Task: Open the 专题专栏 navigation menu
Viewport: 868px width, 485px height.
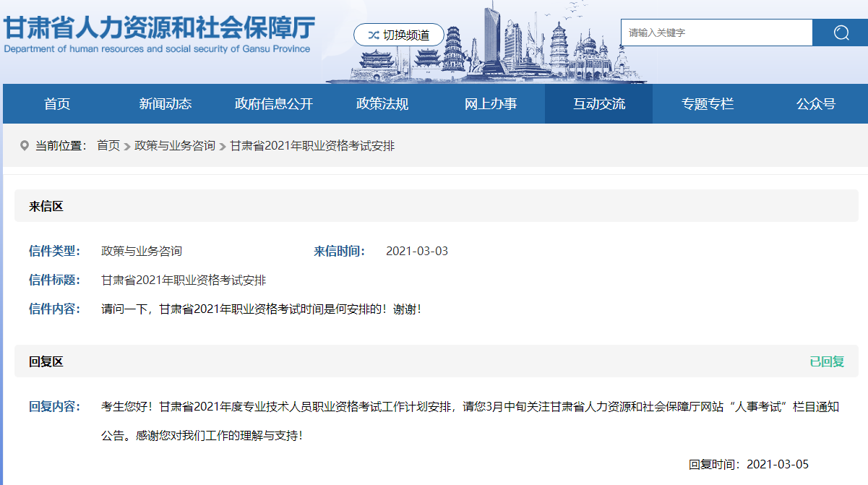Action: tap(707, 103)
